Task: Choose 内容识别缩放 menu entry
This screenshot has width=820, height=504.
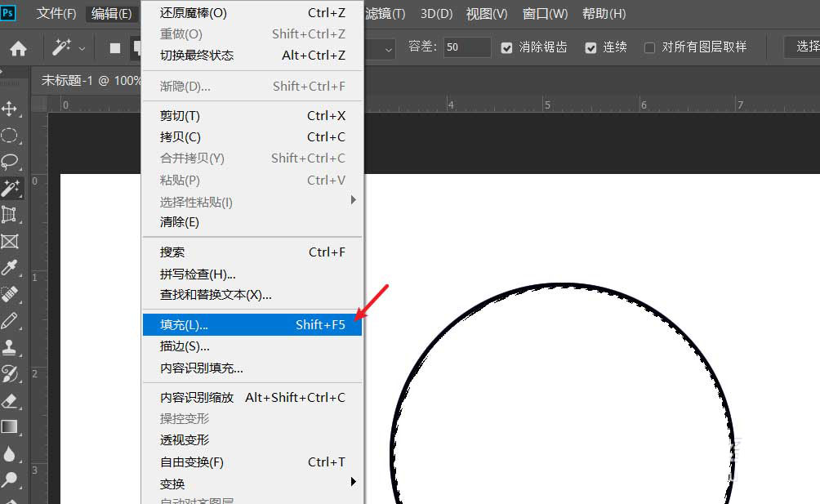Action: pos(252,397)
